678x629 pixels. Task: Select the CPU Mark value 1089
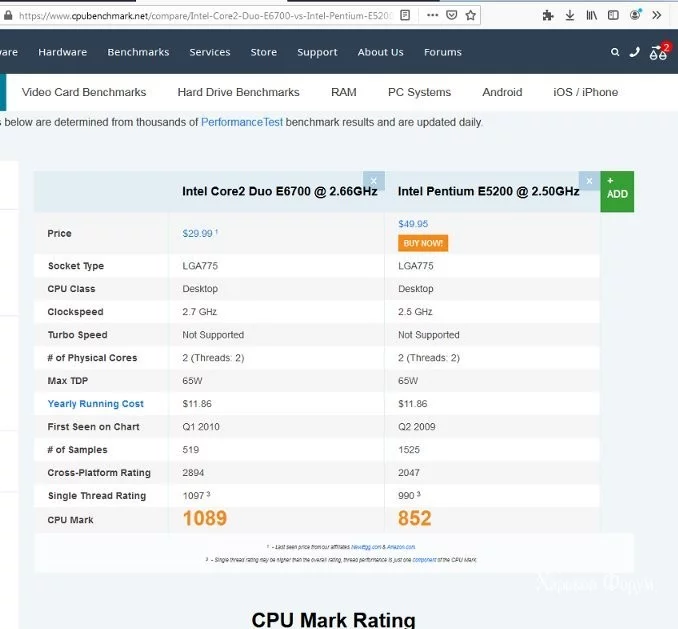point(205,518)
